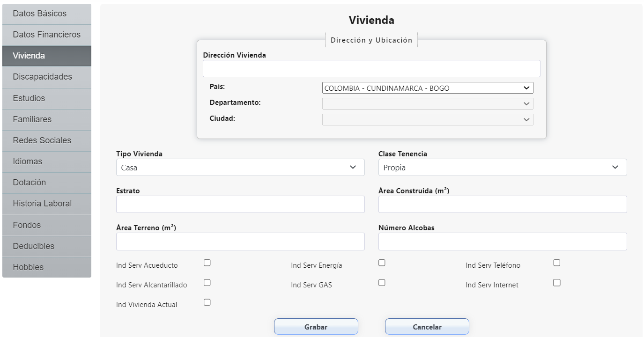Mark Ind Vivienda Actual as checked

[207, 302]
